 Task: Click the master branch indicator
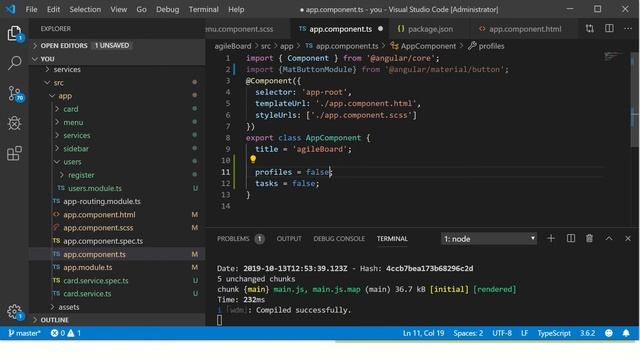24,333
